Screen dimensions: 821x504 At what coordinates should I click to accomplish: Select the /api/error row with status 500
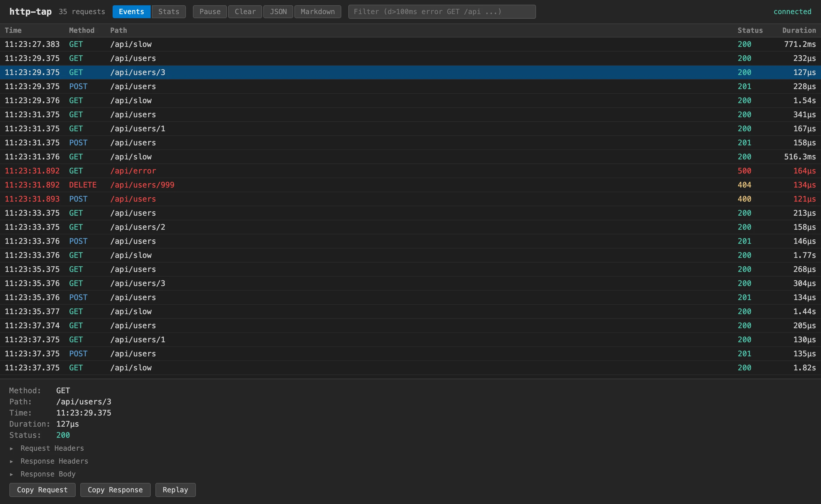(x=410, y=171)
